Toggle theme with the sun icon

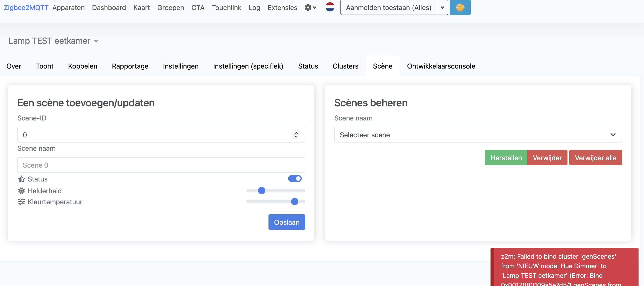pyautogui.click(x=460, y=8)
